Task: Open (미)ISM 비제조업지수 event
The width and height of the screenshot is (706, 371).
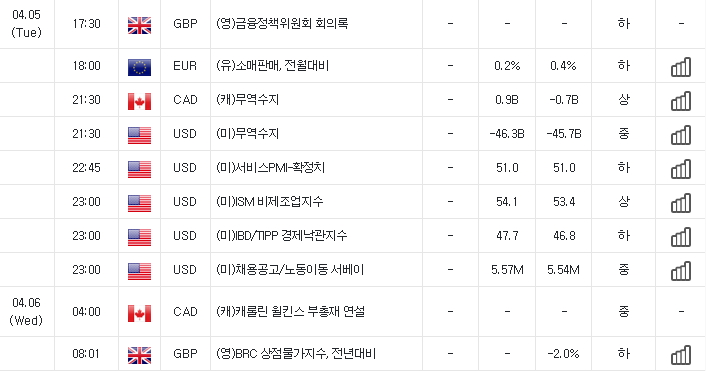Action: tap(270, 202)
